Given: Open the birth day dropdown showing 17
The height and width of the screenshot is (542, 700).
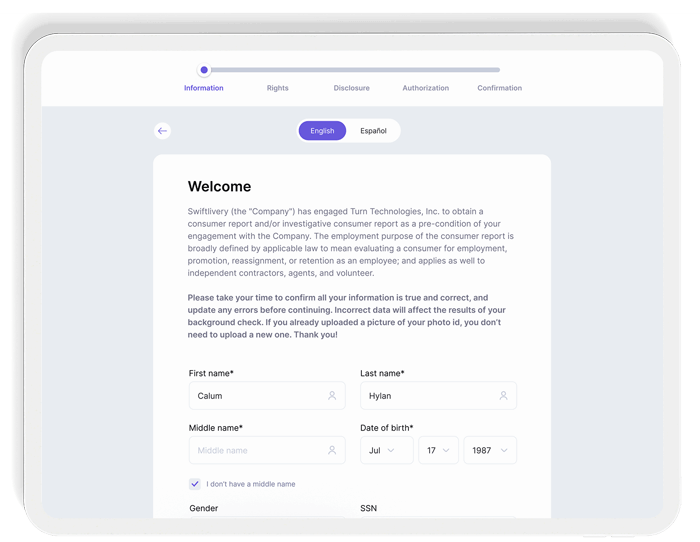Looking at the screenshot, I should [438, 451].
